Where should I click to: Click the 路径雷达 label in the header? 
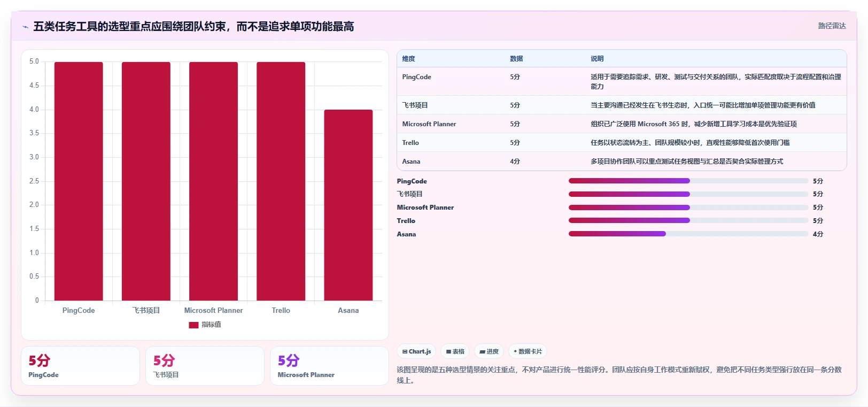point(832,26)
